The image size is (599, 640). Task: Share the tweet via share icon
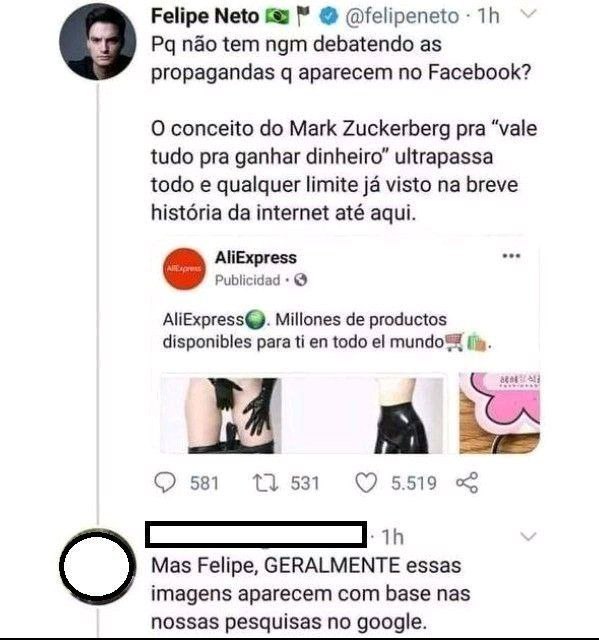[x=467, y=483]
